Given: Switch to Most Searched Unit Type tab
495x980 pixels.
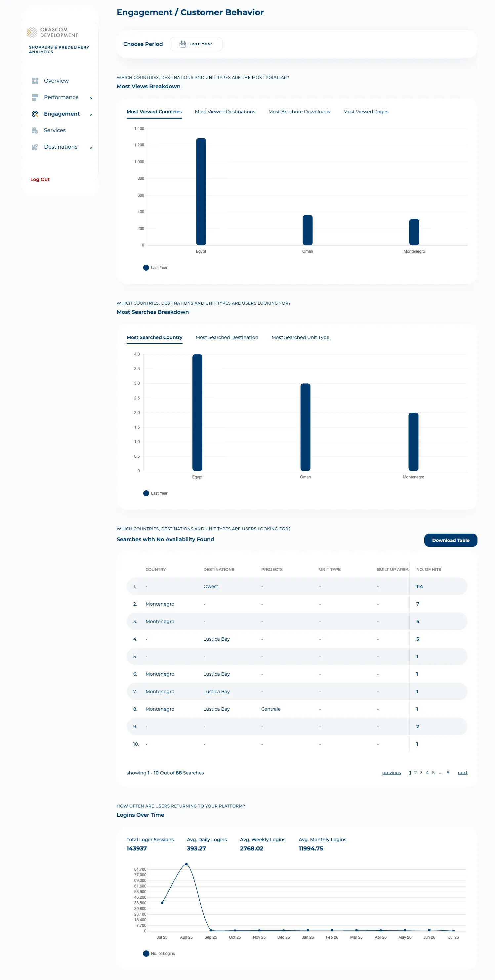Looking at the screenshot, I should (x=301, y=337).
